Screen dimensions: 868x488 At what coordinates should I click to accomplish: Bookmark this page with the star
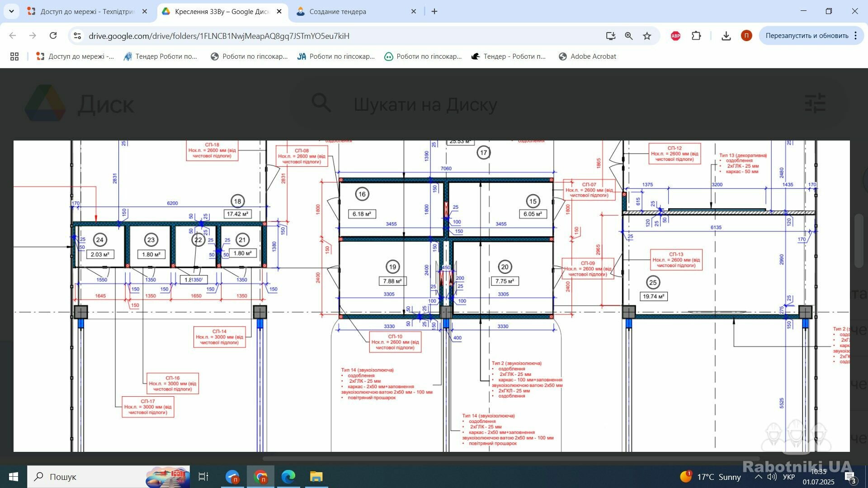(647, 36)
